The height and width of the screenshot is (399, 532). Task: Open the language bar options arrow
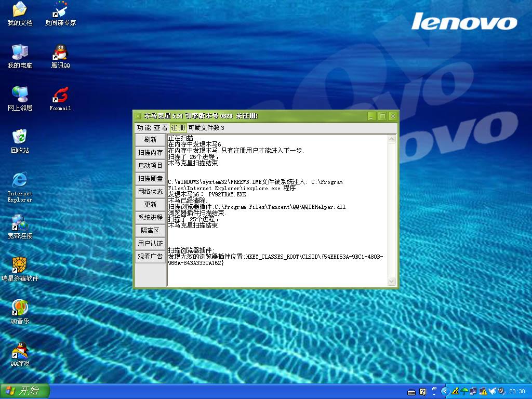click(434, 395)
